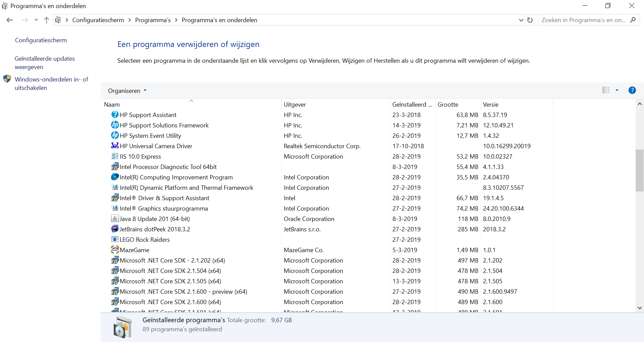
Task: Select the 285 MB size cell
Action: [x=468, y=229]
